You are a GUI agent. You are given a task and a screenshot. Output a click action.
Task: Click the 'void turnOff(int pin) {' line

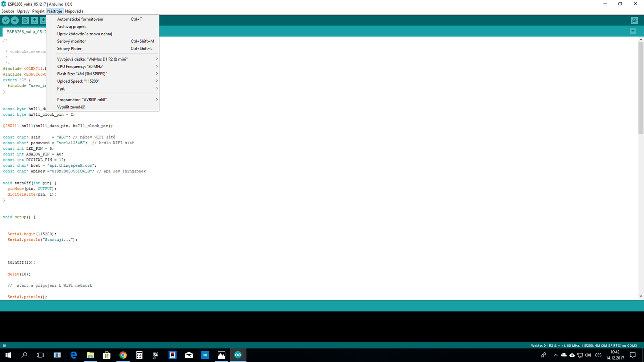coord(30,183)
